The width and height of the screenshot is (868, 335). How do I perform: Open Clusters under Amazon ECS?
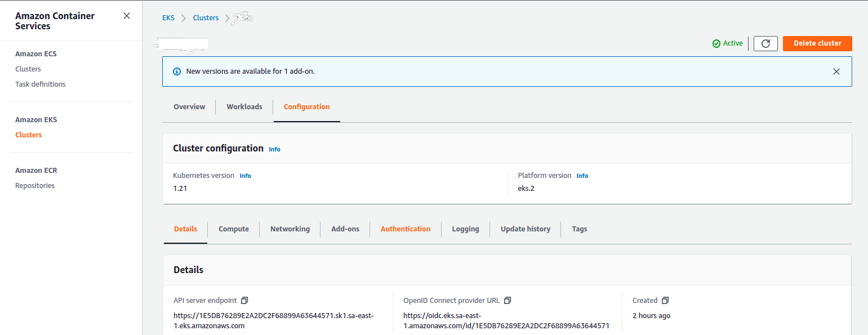(x=28, y=69)
